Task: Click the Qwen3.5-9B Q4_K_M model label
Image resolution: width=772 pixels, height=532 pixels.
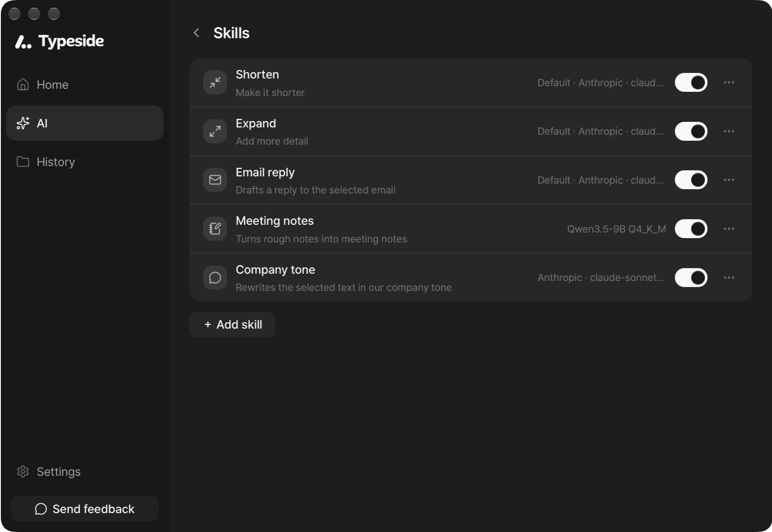Action: click(616, 229)
